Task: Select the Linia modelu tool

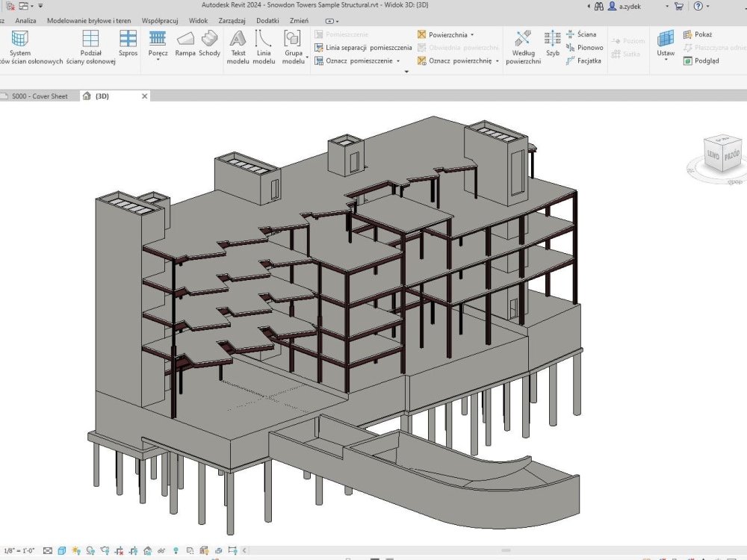Action: pos(264,46)
